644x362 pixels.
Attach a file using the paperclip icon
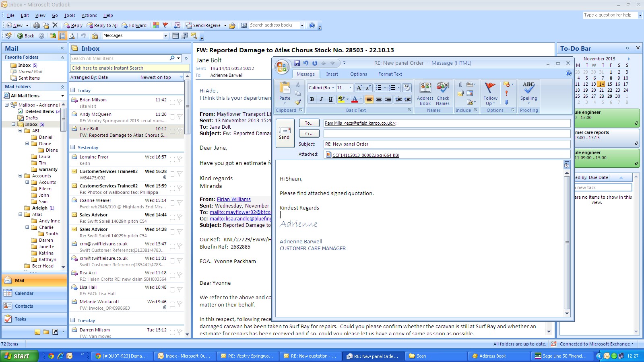[460, 84]
